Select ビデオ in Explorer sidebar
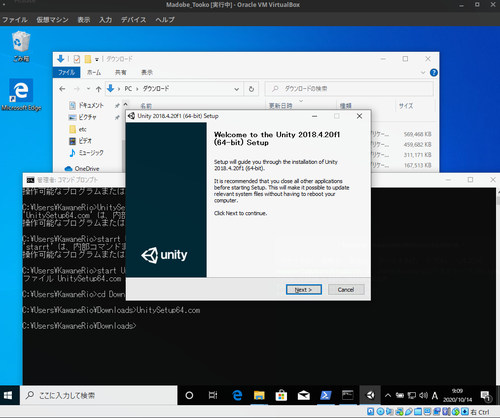 (80, 141)
